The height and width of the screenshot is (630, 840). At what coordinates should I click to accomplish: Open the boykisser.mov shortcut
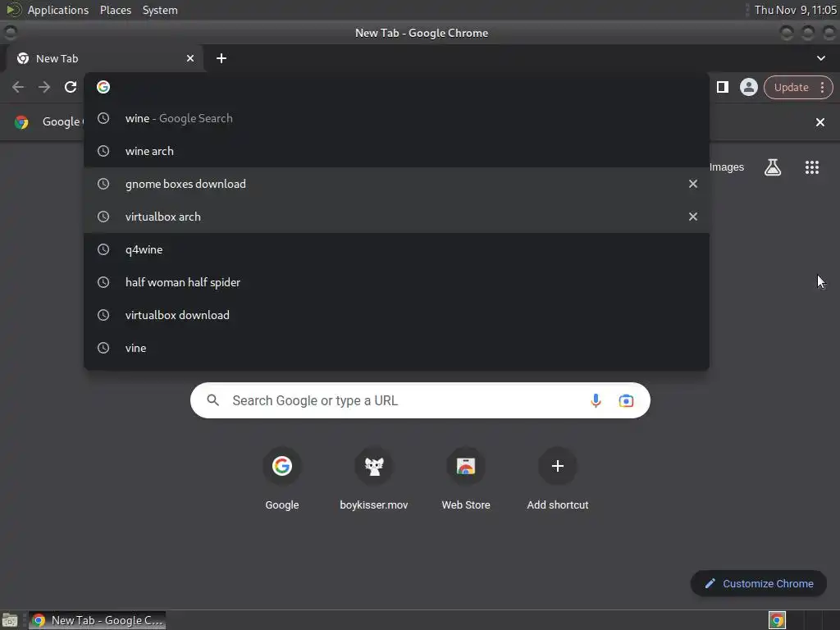[374, 478]
